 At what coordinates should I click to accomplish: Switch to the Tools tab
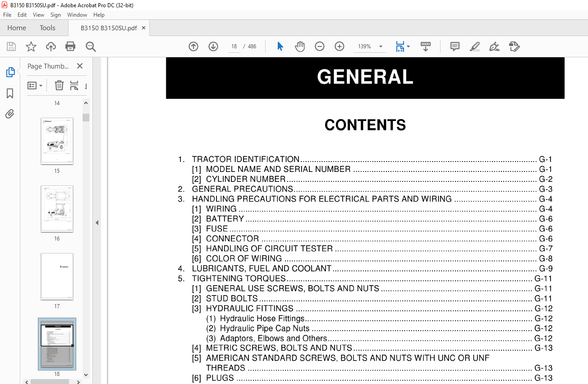pyautogui.click(x=47, y=28)
